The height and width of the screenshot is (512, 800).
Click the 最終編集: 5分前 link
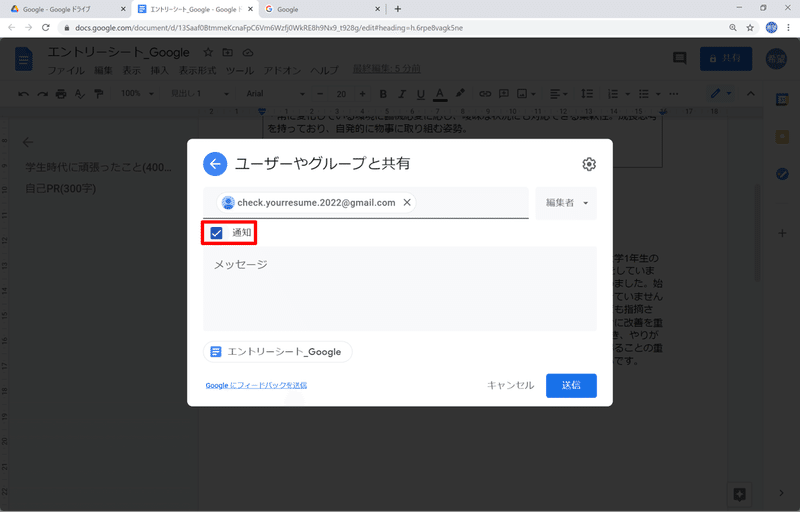coord(387,69)
